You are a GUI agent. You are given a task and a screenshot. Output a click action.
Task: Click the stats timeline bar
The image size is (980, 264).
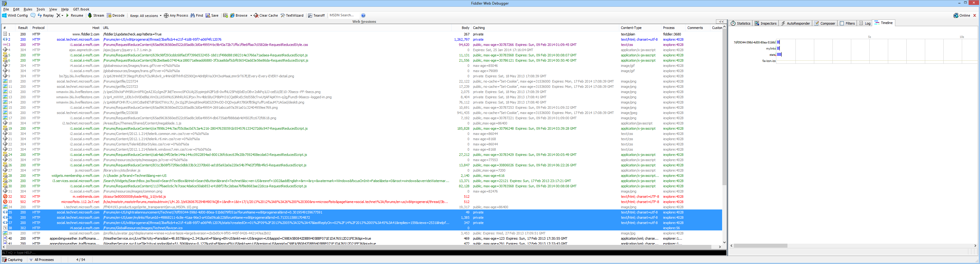779,55
